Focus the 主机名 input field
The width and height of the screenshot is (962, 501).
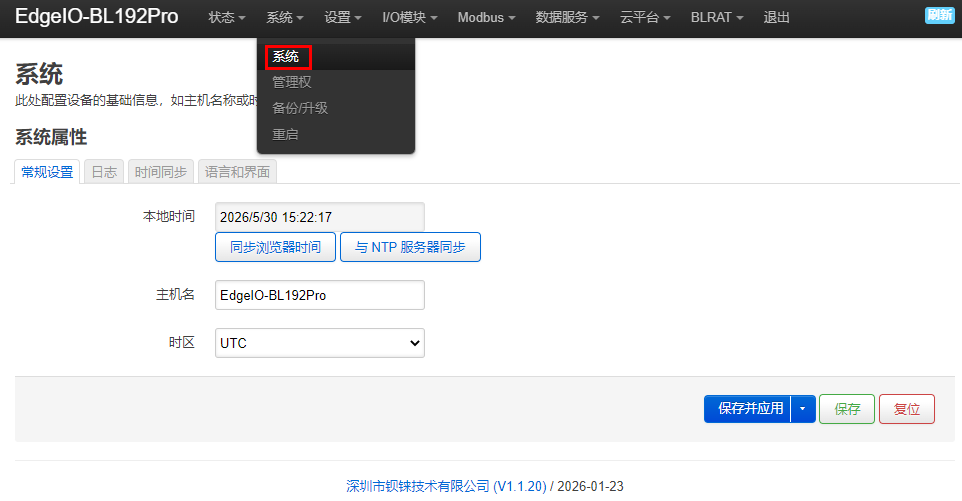coord(320,295)
